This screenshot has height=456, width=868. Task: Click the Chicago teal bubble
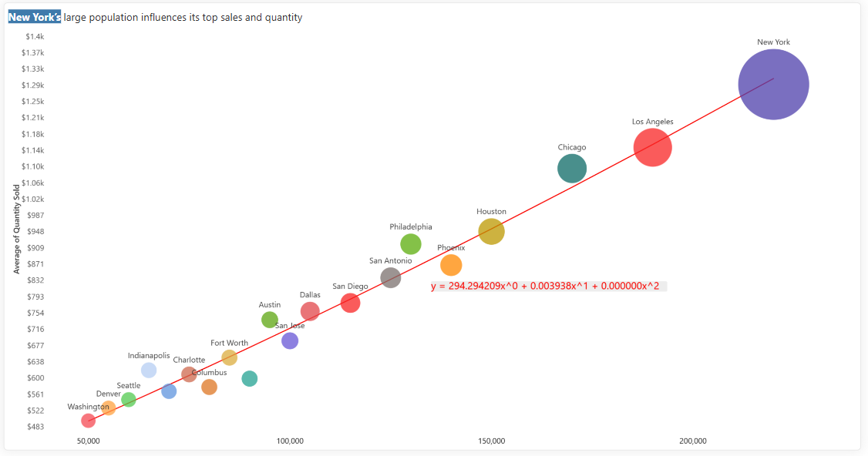572,168
